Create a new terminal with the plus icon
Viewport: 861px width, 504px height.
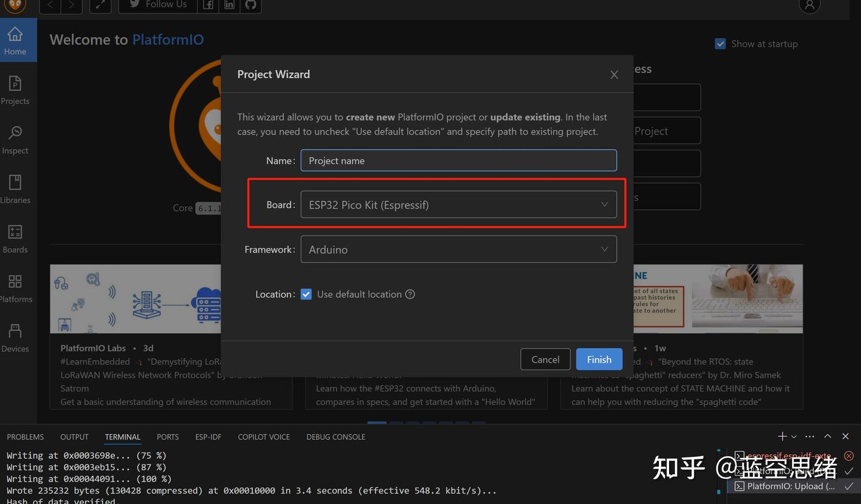(x=782, y=436)
